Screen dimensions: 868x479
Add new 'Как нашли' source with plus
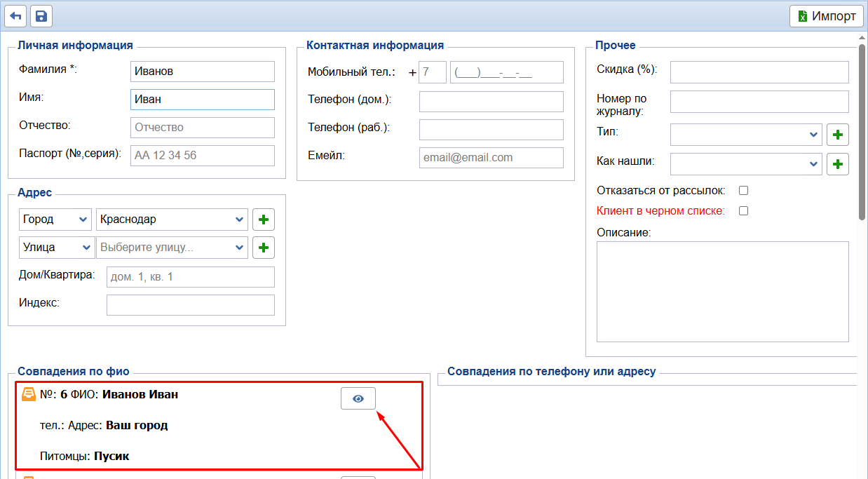[x=838, y=164]
